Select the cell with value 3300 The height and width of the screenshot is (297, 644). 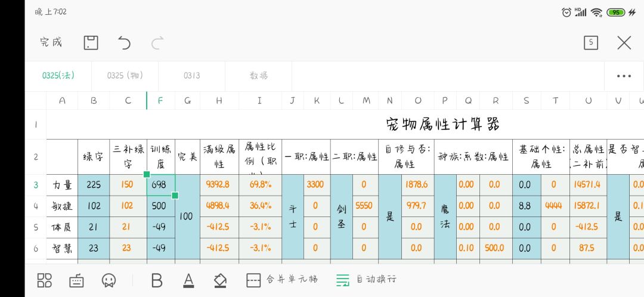pos(317,185)
